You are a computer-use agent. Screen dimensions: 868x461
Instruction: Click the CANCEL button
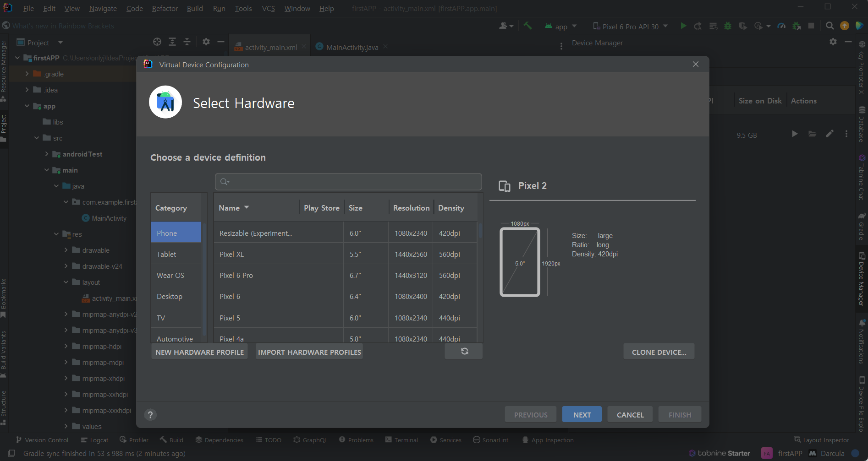pyautogui.click(x=630, y=414)
